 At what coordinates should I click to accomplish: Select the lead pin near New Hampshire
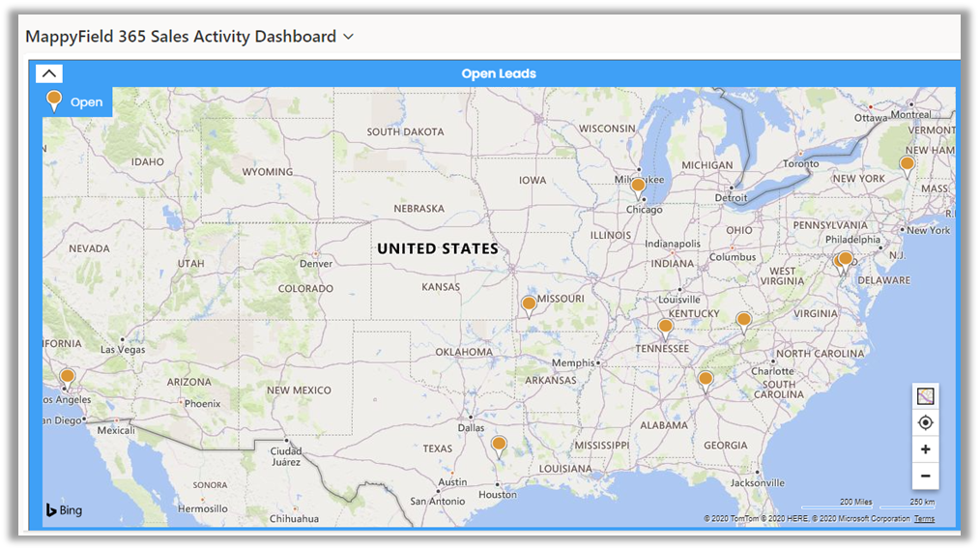click(907, 164)
